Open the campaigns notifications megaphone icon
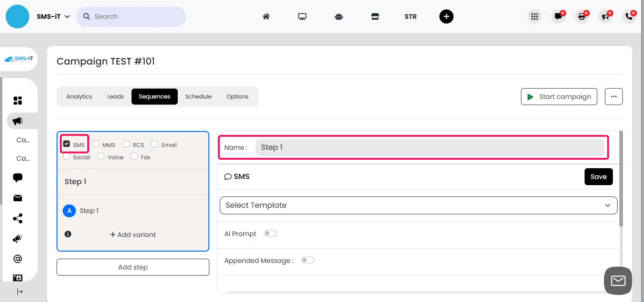 pos(605,16)
